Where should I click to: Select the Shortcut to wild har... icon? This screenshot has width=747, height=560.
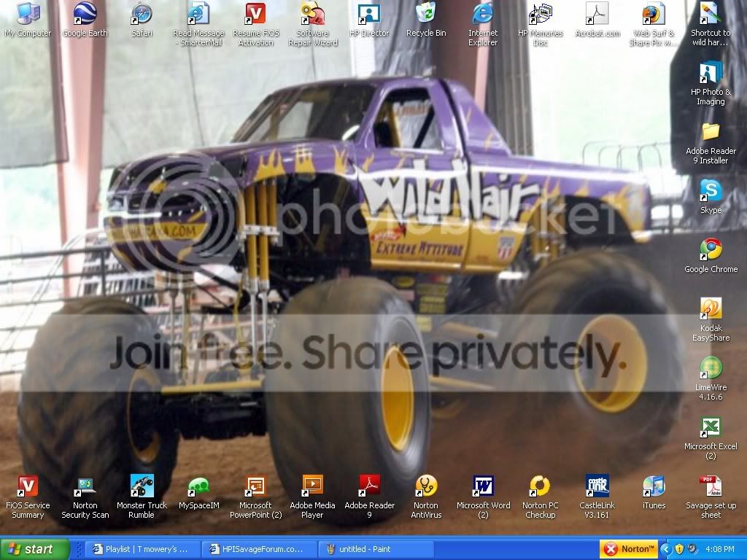coord(711,25)
